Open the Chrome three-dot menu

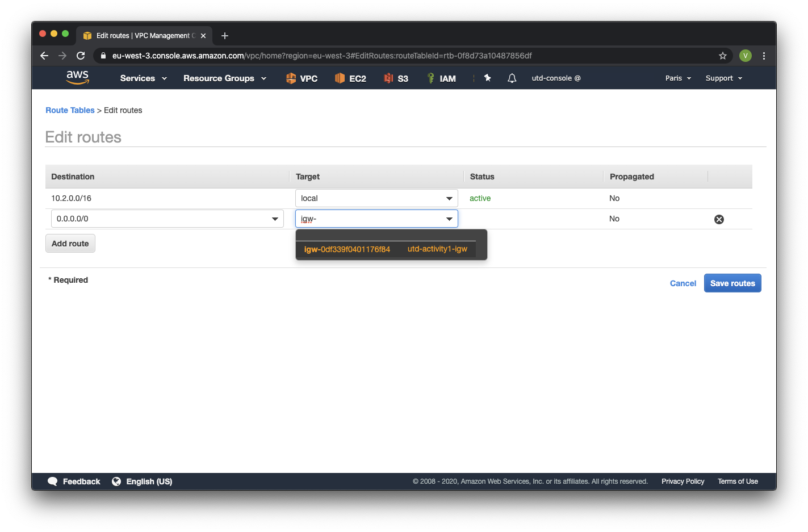tap(764, 56)
